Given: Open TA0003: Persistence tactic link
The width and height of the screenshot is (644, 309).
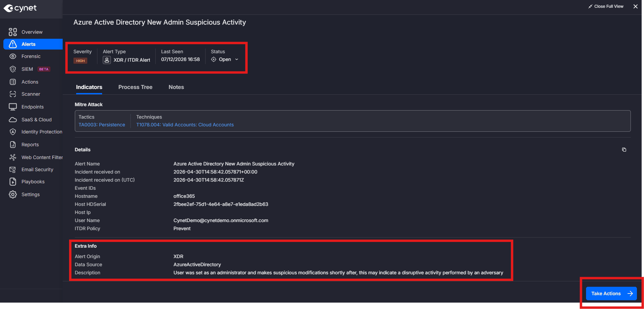Looking at the screenshot, I should pyautogui.click(x=102, y=125).
